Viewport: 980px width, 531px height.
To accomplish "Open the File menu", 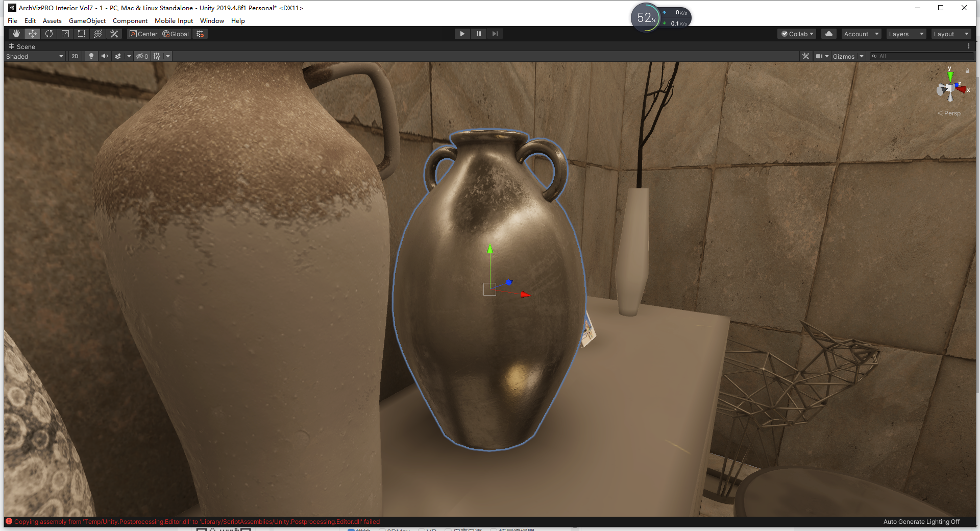I will [12, 21].
